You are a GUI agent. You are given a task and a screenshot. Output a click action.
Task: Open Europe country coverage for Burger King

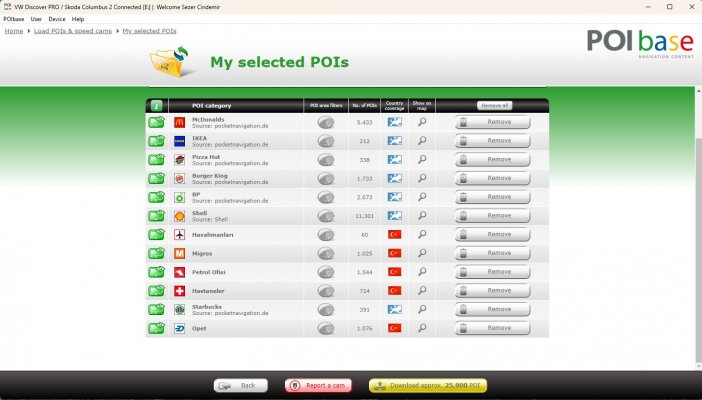[x=394, y=178]
